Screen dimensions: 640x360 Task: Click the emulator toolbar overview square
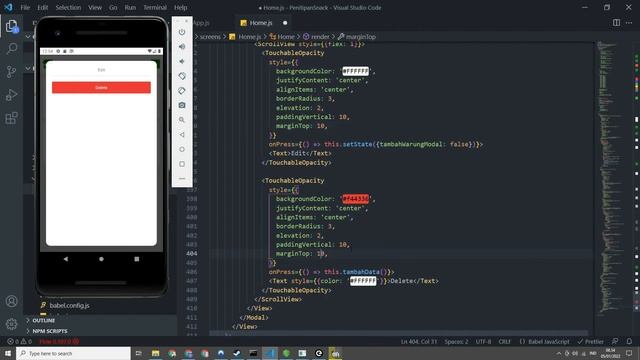182,164
